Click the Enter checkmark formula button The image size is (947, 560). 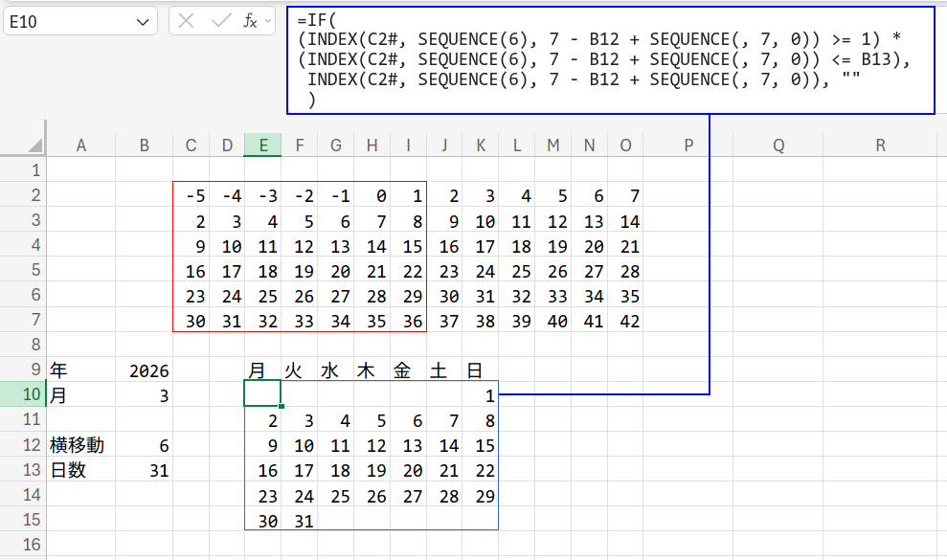(220, 21)
